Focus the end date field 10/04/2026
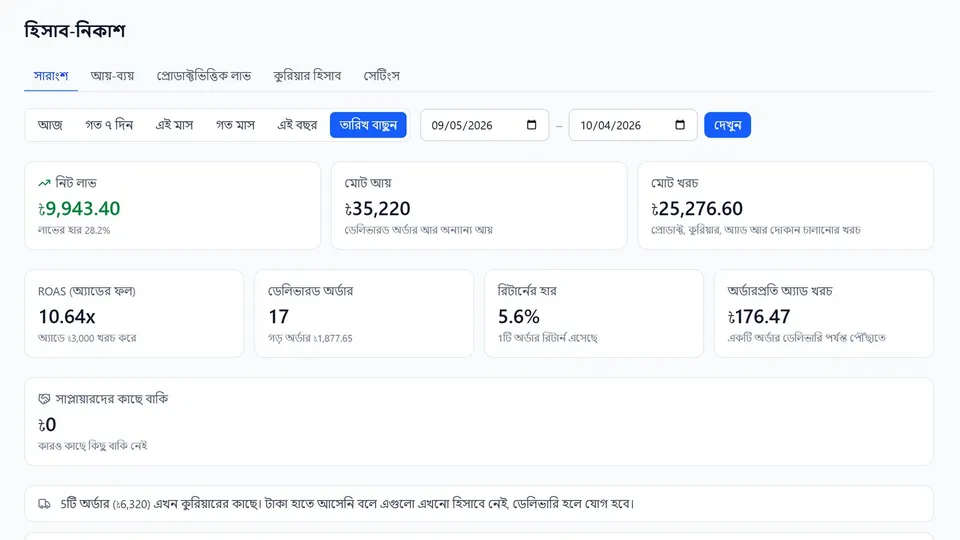The width and height of the screenshot is (960, 540). pos(633,125)
